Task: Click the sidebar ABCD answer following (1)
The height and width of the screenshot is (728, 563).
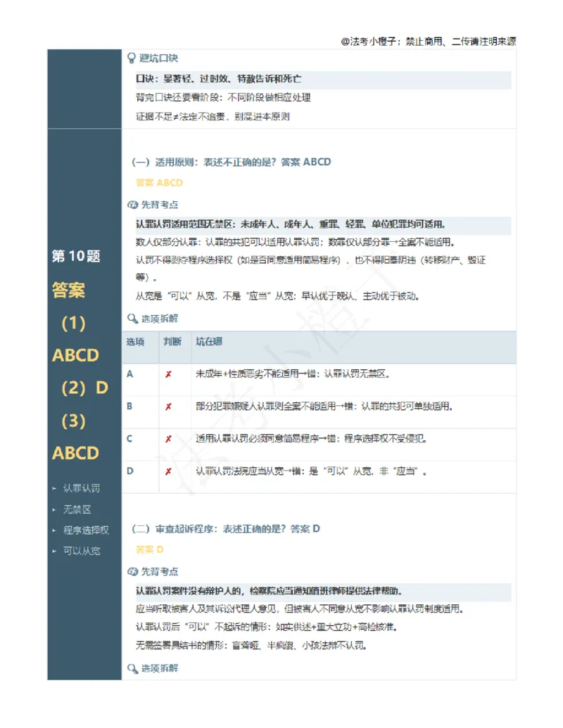Action: point(75,356)
